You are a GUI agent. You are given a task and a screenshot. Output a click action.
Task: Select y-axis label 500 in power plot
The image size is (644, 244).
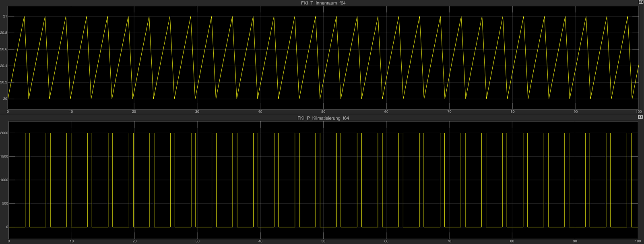click(5, 204)
